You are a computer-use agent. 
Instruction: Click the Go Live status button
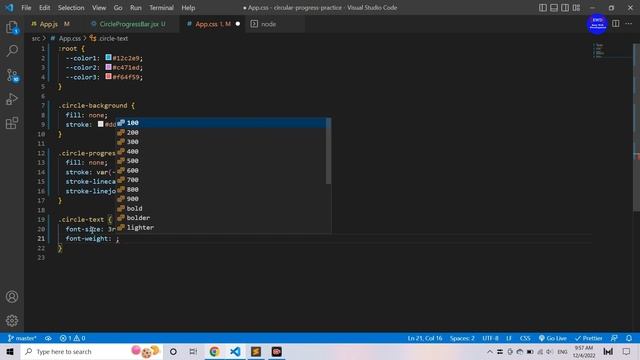pyautogui.click(x=552, y=338)
